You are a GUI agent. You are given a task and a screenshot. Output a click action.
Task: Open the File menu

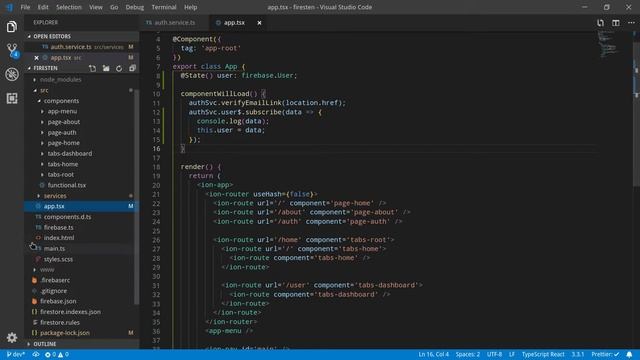coord(25,7)
